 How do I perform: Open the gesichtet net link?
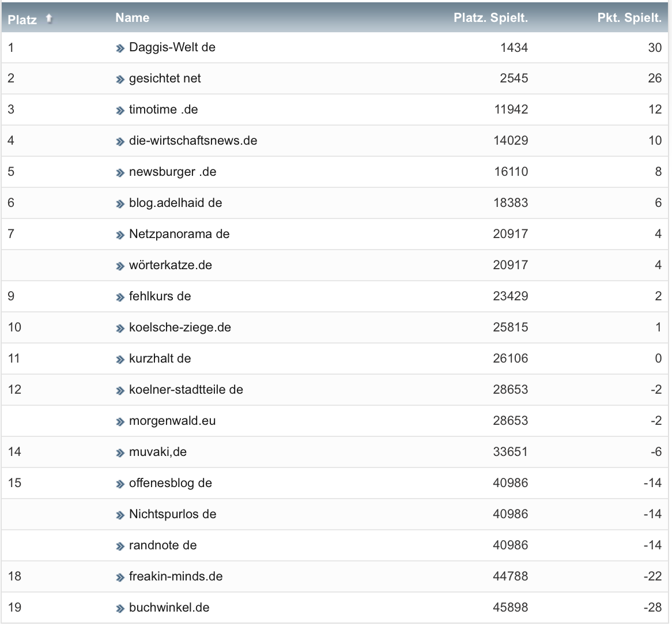point(165,78)
